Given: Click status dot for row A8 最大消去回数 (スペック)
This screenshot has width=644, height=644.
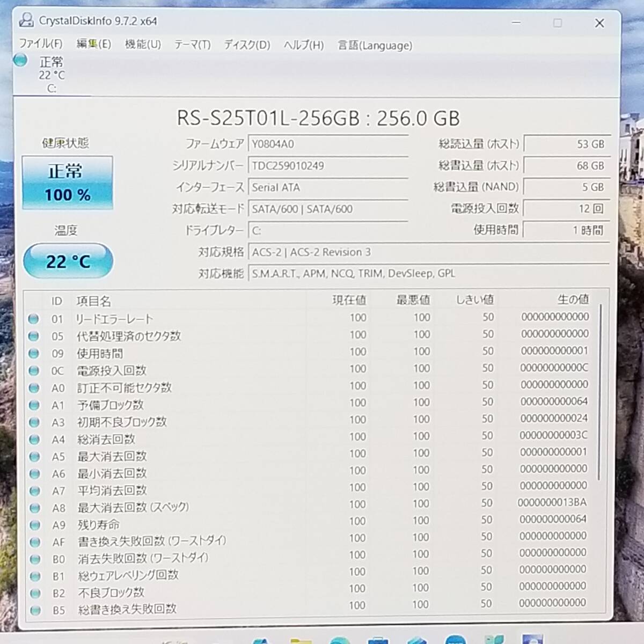Looking at the screenshot, I should pyautogui.click(x=35, y=508).
